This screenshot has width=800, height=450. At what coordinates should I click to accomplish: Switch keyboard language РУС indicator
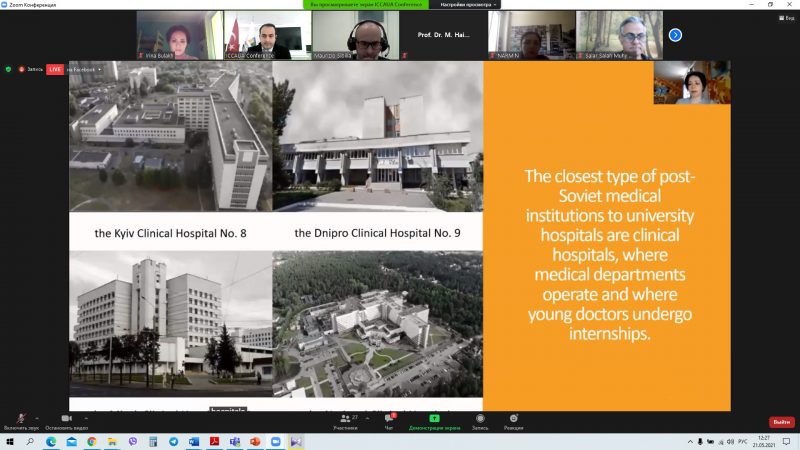(x=743, y=442)
